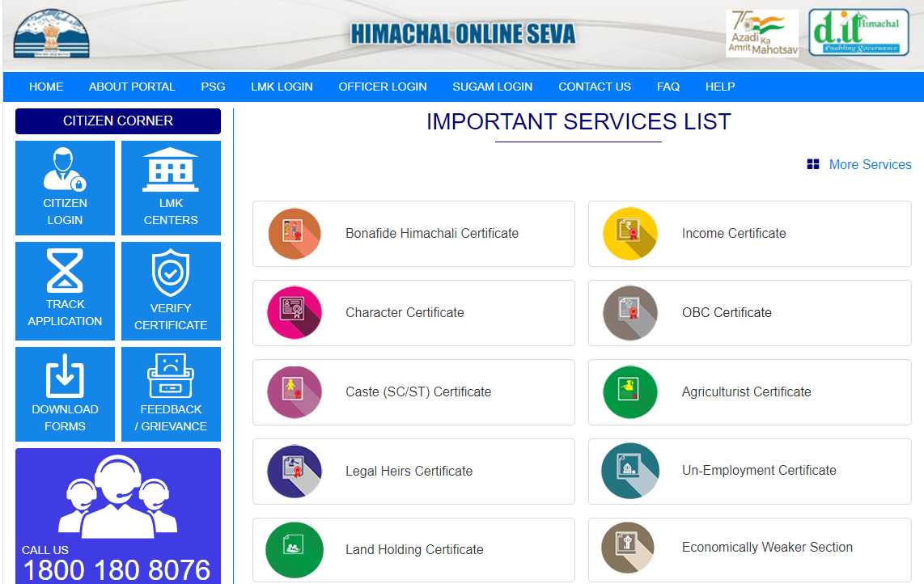The width and height of the screenshot is (924, 584).
Task: Click the HIMACHAL ONLINE SEVA title
Action: click(x=463, y=34)
